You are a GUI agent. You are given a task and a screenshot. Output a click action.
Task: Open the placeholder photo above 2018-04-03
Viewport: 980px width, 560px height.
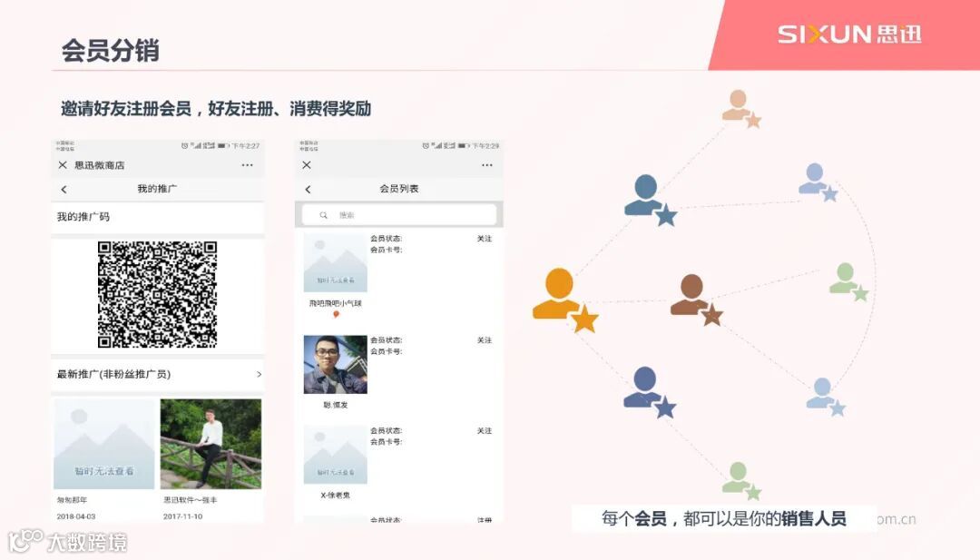click(x=103, y=444)
